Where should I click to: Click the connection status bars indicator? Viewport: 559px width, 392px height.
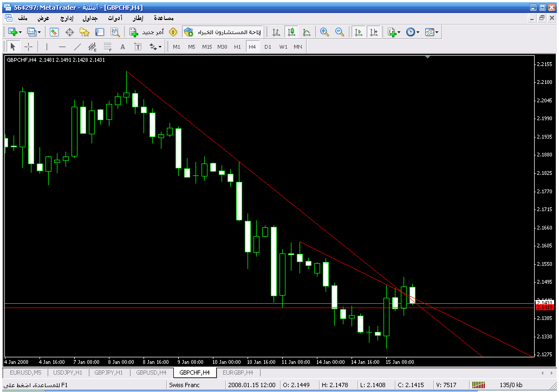478,385
